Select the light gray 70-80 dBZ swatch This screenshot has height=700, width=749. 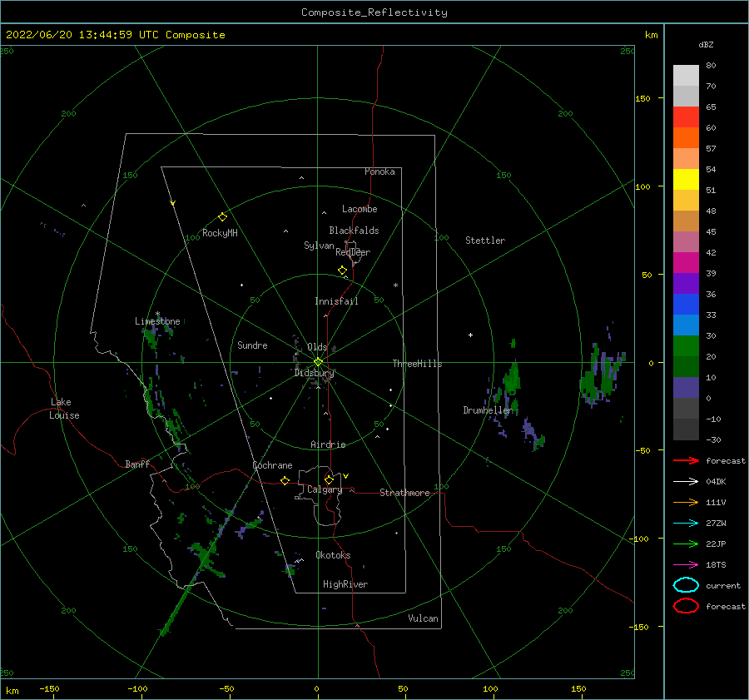[686, 76]
